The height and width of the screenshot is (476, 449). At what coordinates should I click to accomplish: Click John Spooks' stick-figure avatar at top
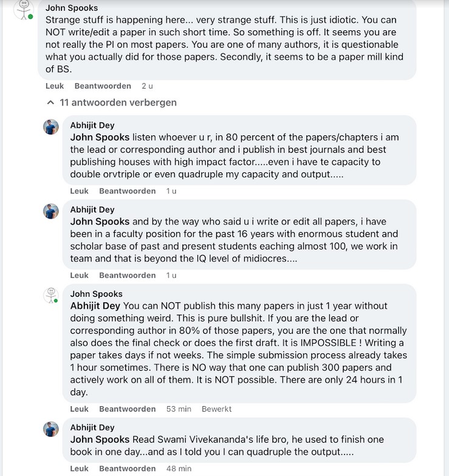(23, 9)
